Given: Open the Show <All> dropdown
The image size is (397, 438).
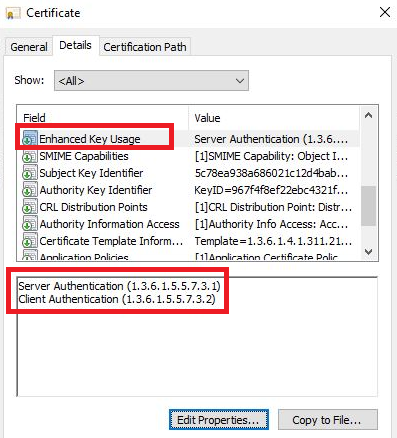Looking at the screenshot, I should (x=151, y=80).
